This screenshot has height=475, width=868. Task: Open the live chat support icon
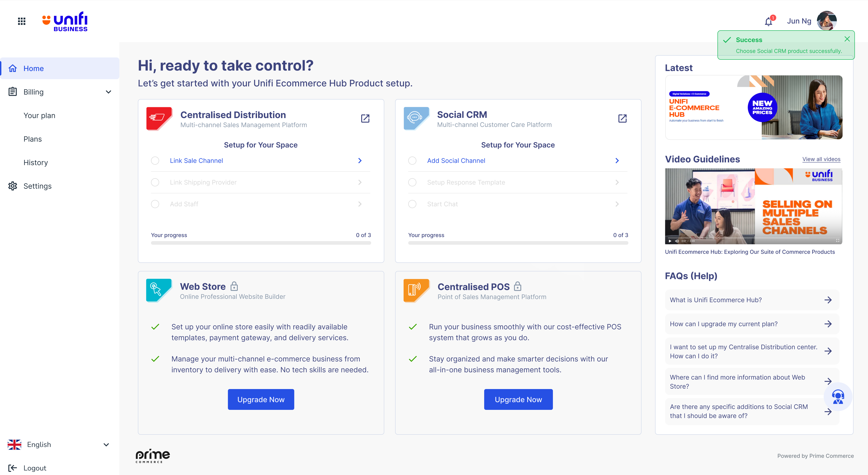pos(838,397)
